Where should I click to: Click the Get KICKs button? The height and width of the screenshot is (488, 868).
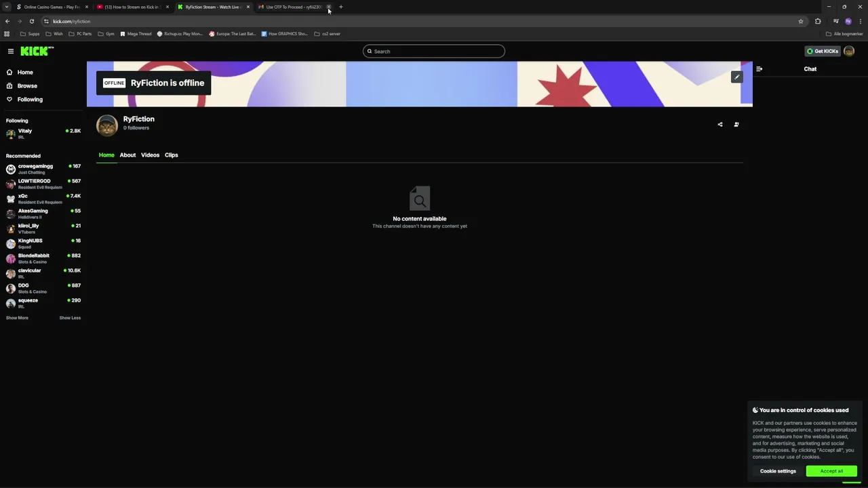tap(823, 51)
